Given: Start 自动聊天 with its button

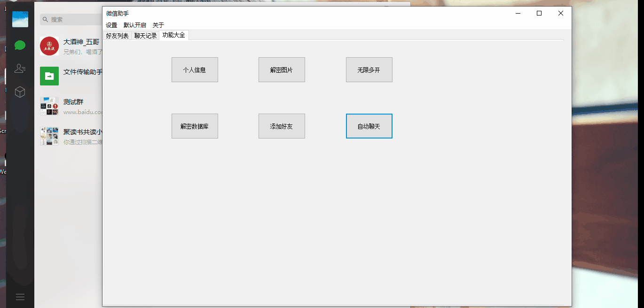Looking at the screenshot, I should (x=369, y=126).
